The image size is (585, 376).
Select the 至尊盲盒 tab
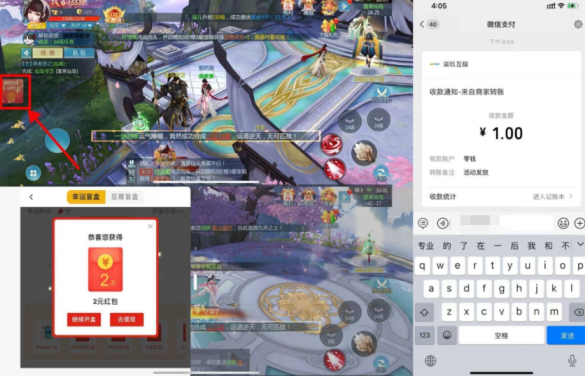click(125, 197)
